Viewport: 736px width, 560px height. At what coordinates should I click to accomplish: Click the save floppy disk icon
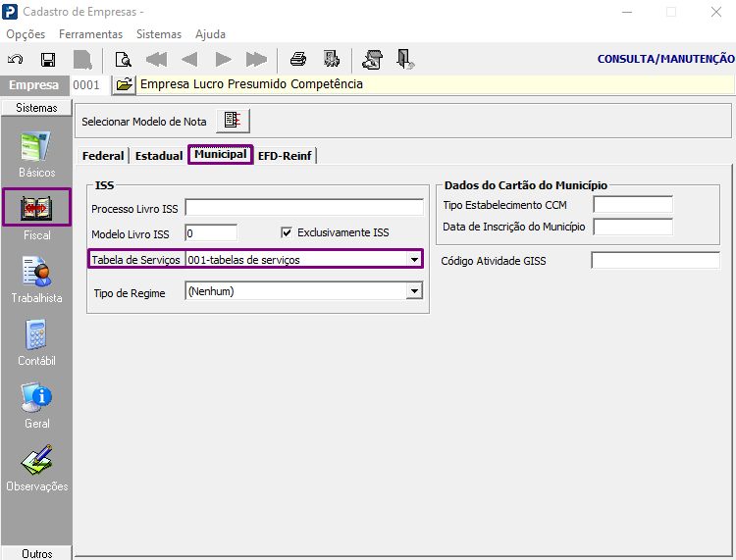(47, 59)
